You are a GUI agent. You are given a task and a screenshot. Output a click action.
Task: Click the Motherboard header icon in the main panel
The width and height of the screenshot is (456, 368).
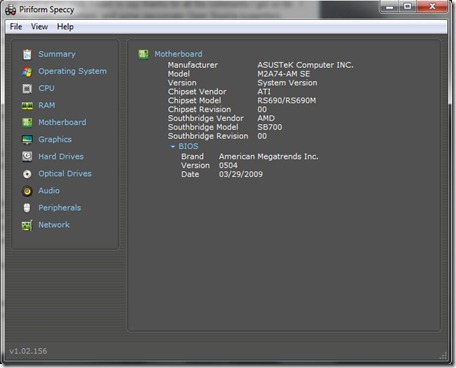click(143, 54)
